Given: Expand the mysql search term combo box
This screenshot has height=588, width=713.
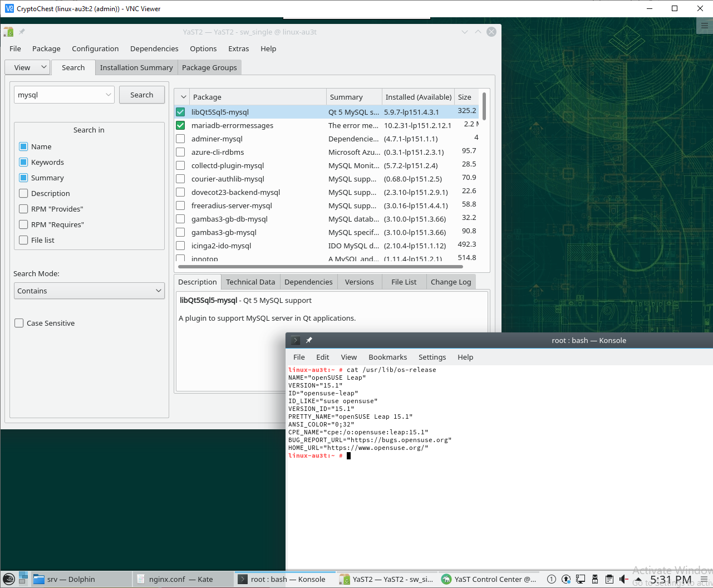Looking at the screenshot, I should (109, 95).
